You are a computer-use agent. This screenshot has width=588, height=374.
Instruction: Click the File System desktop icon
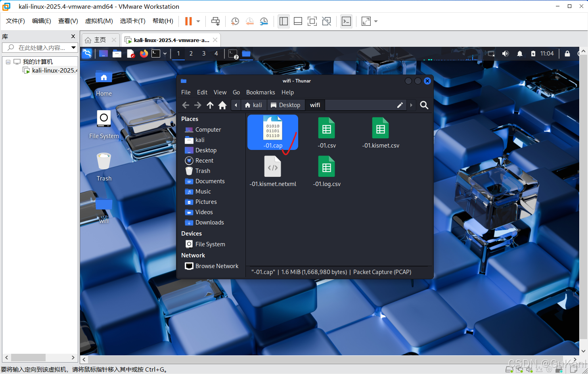[104, 125]
